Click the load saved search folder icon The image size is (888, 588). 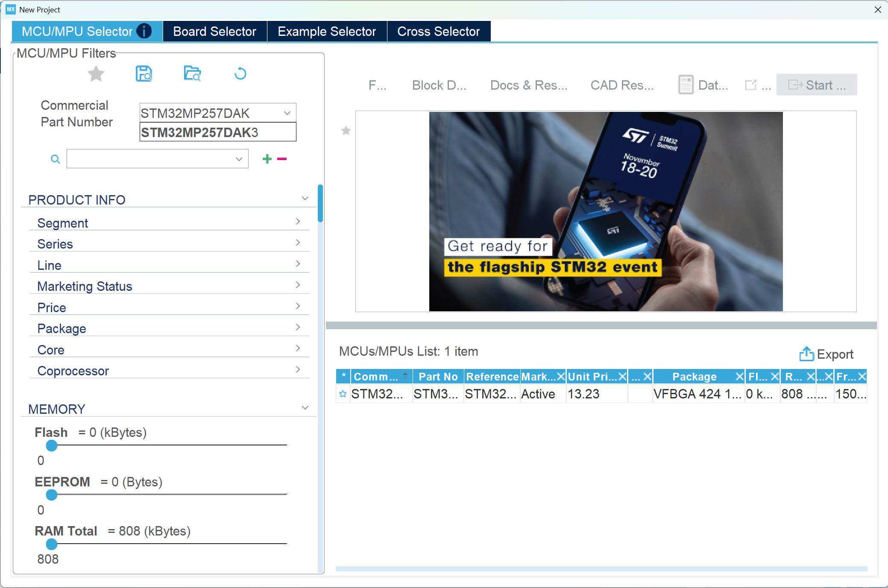pos(192,74)
